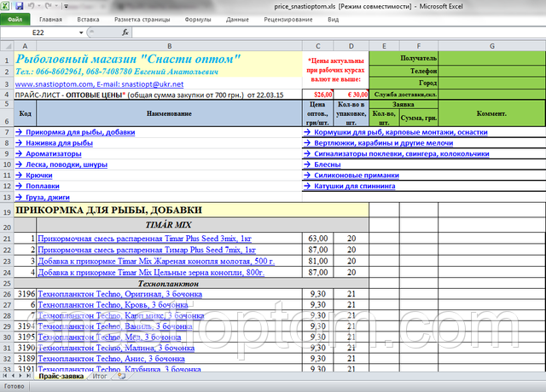Click next sheet navigation arrow
Image resolution: width=546 pixels, height=392 pixels.
[x=20, y=376]
